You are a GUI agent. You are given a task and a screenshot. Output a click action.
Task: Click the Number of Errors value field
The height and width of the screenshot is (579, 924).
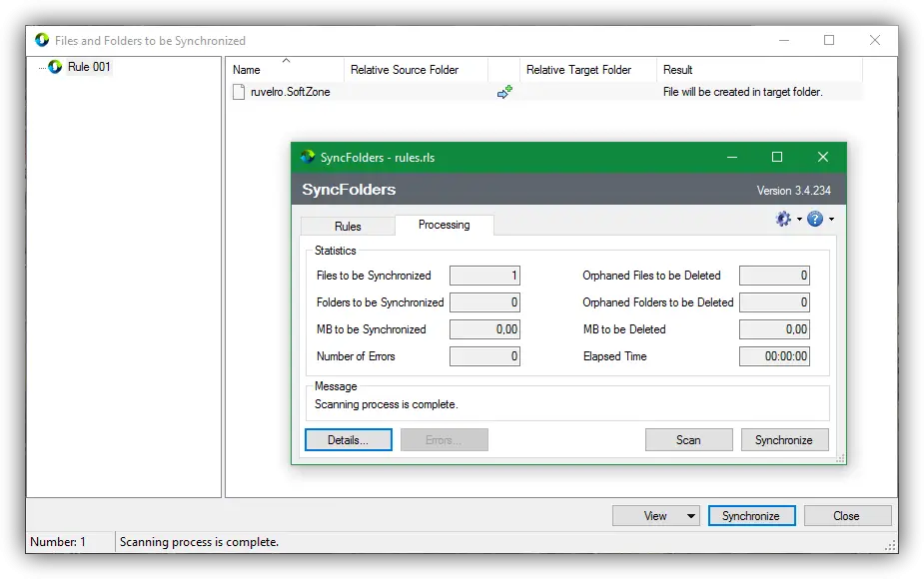[x=485, y=356]
